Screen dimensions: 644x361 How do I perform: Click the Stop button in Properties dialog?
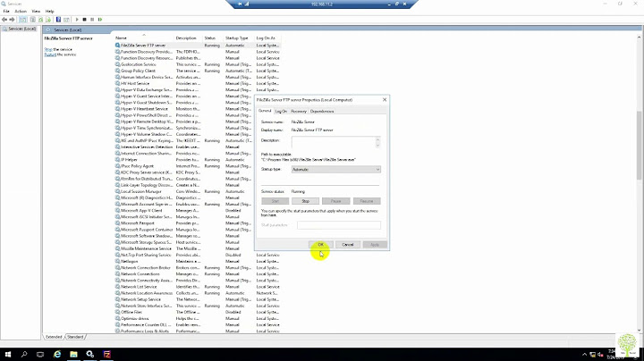click(306, 201)
